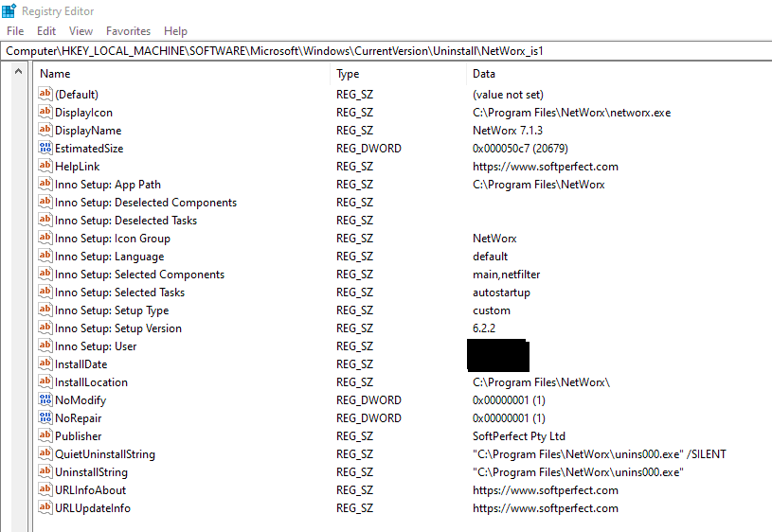This screenshot has height=532, width=772.
Task: Select the EstimatedSize DWORD icon
Action: click(x=45, y=148)
